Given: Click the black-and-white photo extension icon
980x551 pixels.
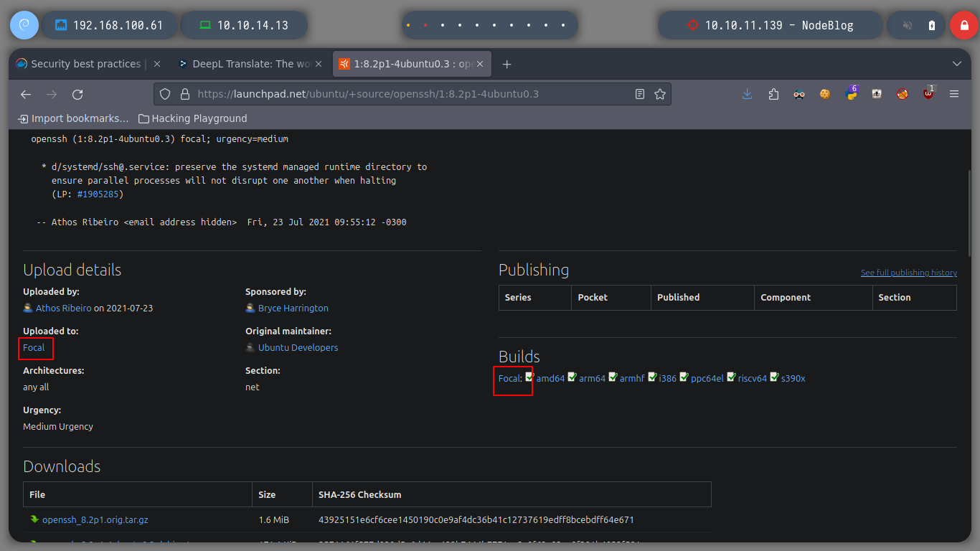Looking at the screenshot, I should tap(877, 94).
